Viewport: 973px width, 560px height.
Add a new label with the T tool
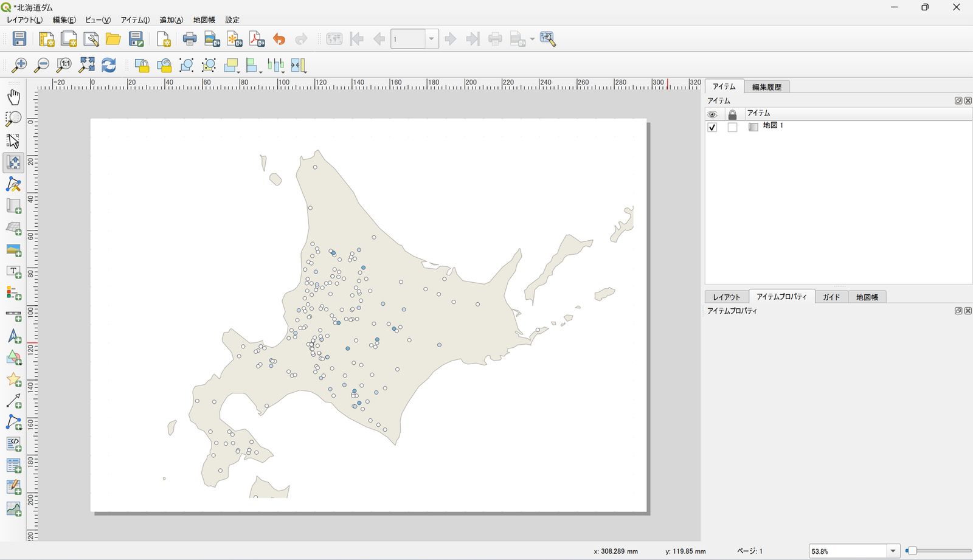coord(13,272)
